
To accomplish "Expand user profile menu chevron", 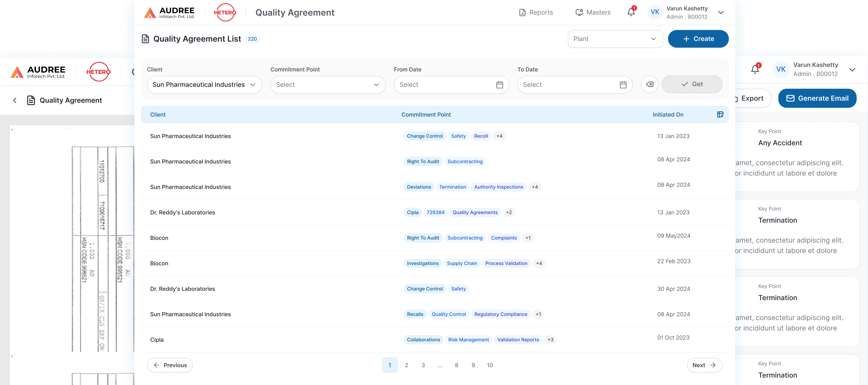I will [x=721, y=13].
